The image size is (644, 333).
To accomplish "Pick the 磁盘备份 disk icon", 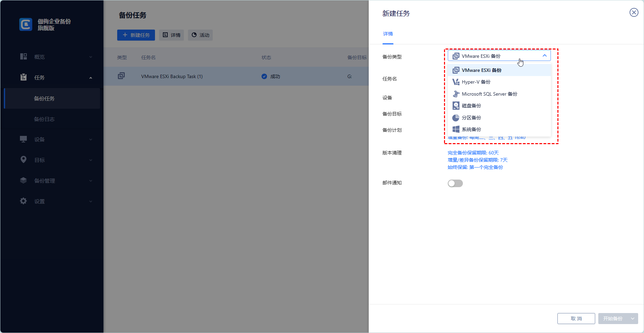I will [x=456, y=106].
